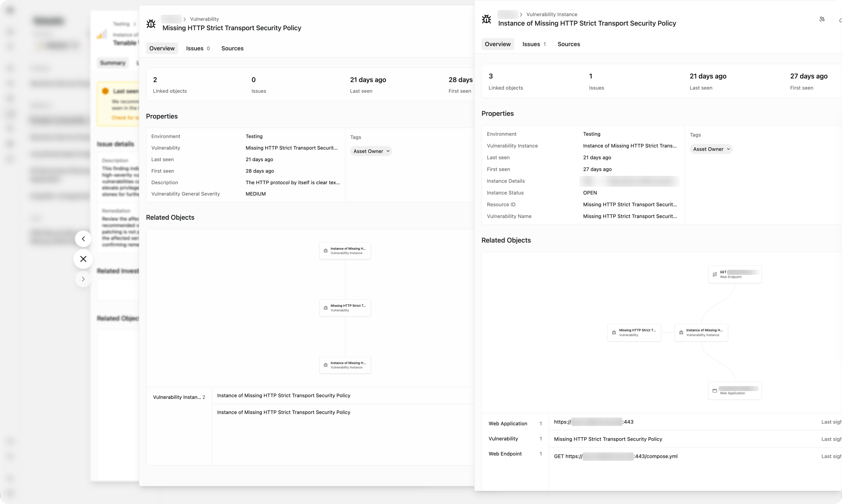Open Sources tab in the left Vulnerability panel

coord(232,48)
